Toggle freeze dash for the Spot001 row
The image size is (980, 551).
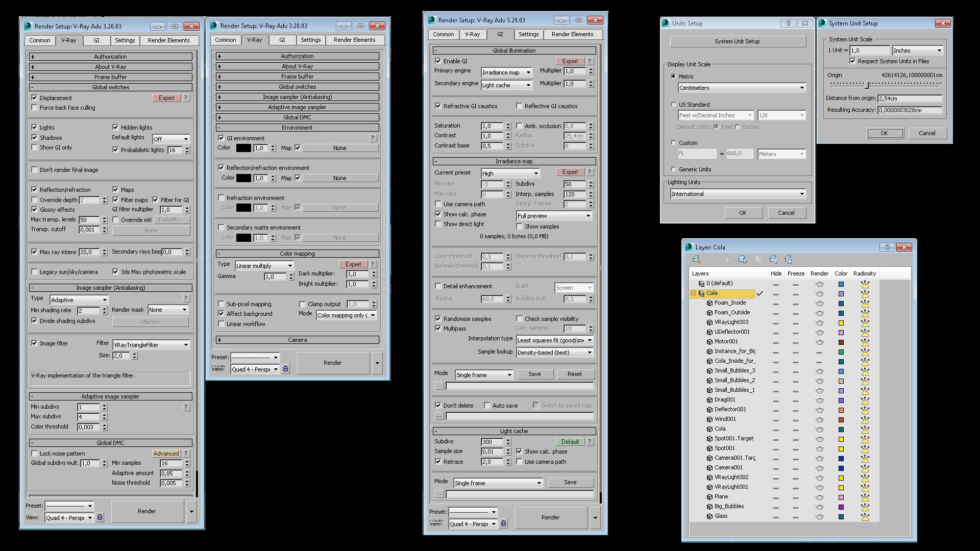tap(795, 448)
